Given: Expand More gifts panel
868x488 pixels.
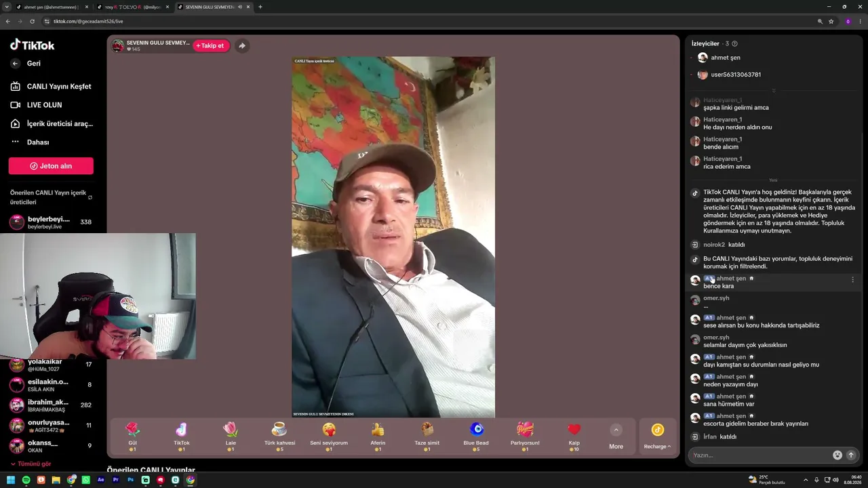Looking at the screenshot, I should (616, 436).
